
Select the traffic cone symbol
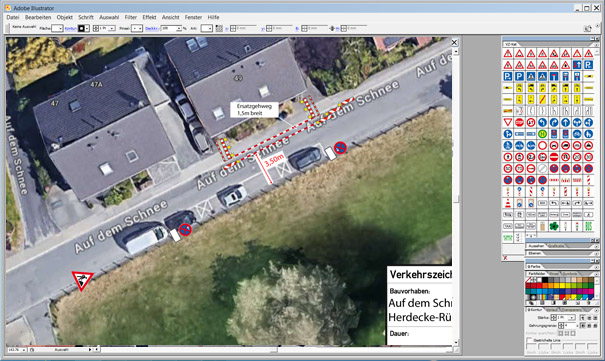pyautogui.click(x=508, y=203)
